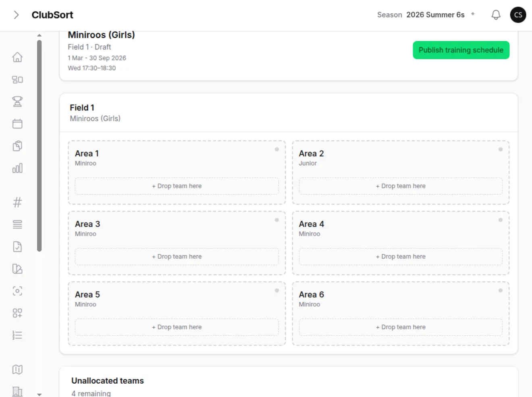The width and height of the screenshot is (532, 397).
Task: Click Publish training schedule
Action: pos(461,50)
